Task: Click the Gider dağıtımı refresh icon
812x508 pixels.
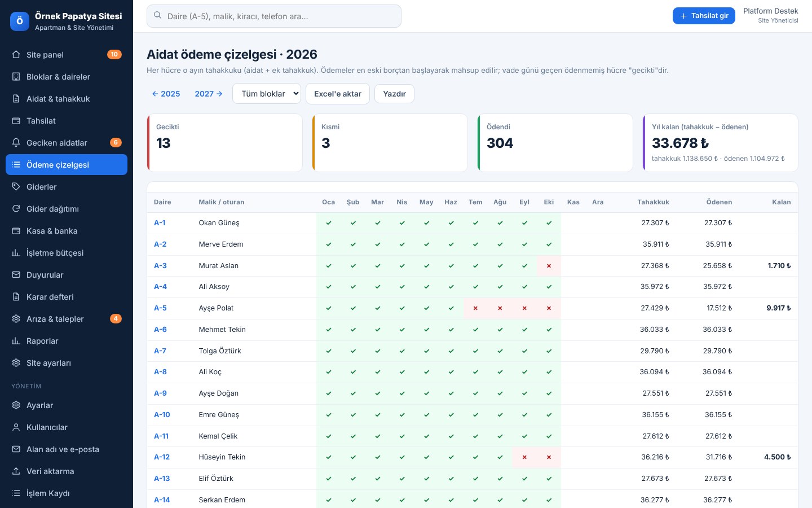Action: pyautogui.click(x=16, y=209)
